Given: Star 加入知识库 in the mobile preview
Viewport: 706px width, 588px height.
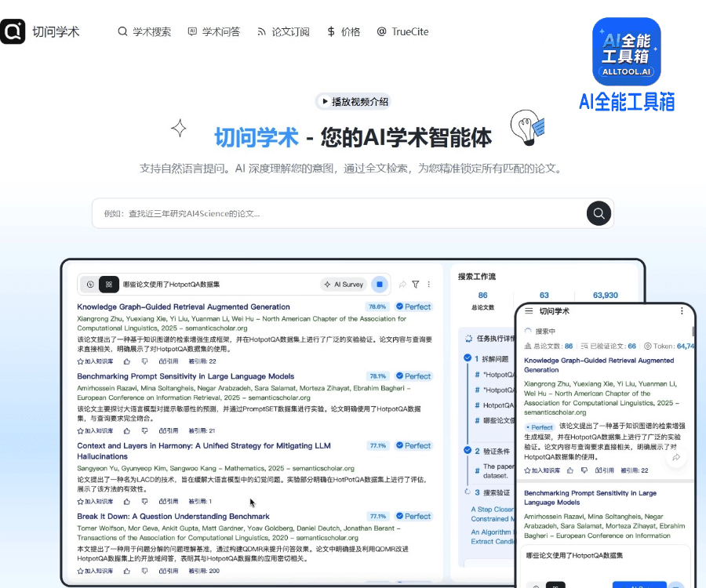Looking at the screenshot, I should point(542,470).
